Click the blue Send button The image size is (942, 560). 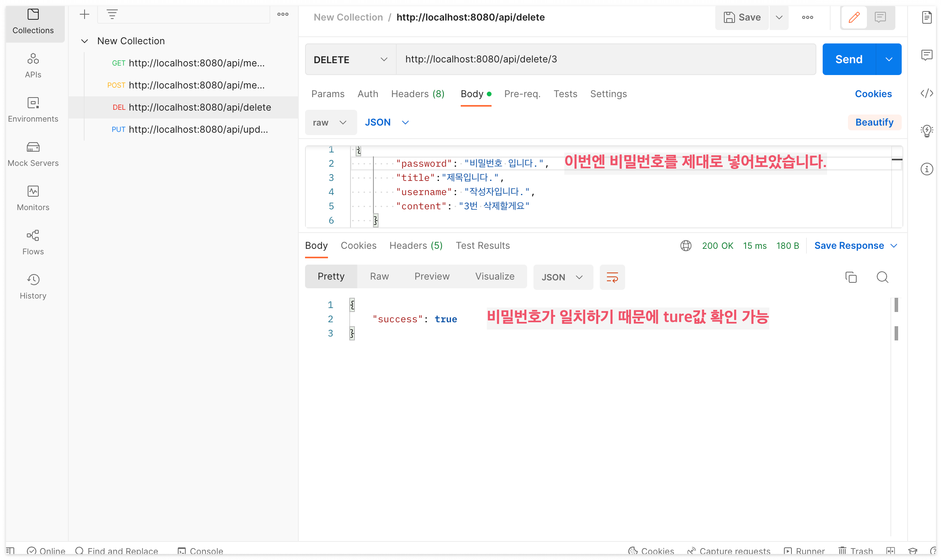849,60
